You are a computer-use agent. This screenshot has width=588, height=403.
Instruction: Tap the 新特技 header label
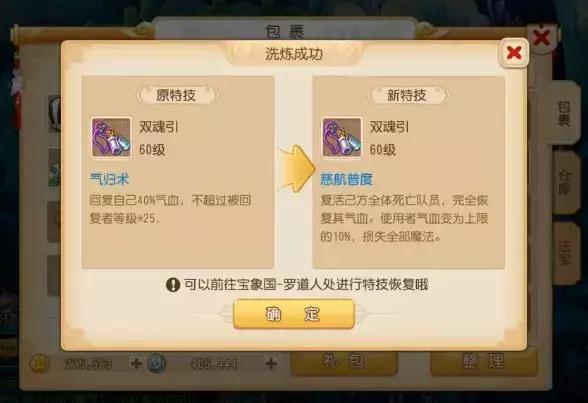coord(408,95)
